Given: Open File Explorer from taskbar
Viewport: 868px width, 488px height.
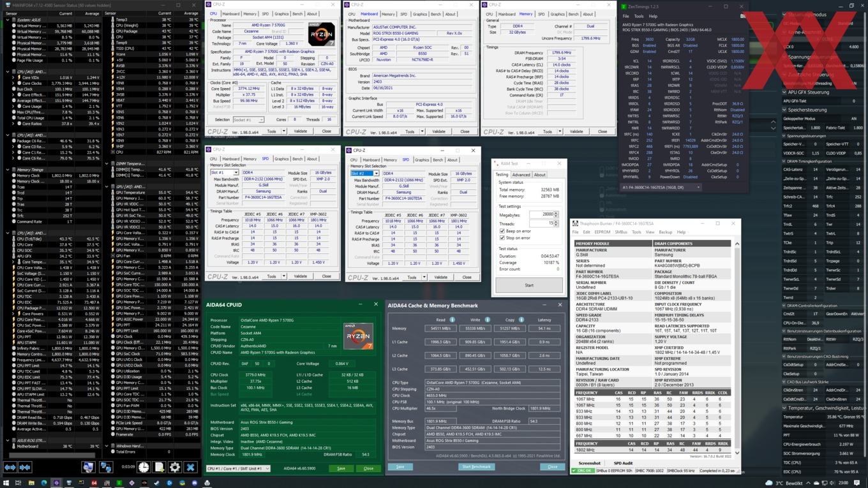Looking at the screenshot, I should pyautogui.click(x=31, y=483).
